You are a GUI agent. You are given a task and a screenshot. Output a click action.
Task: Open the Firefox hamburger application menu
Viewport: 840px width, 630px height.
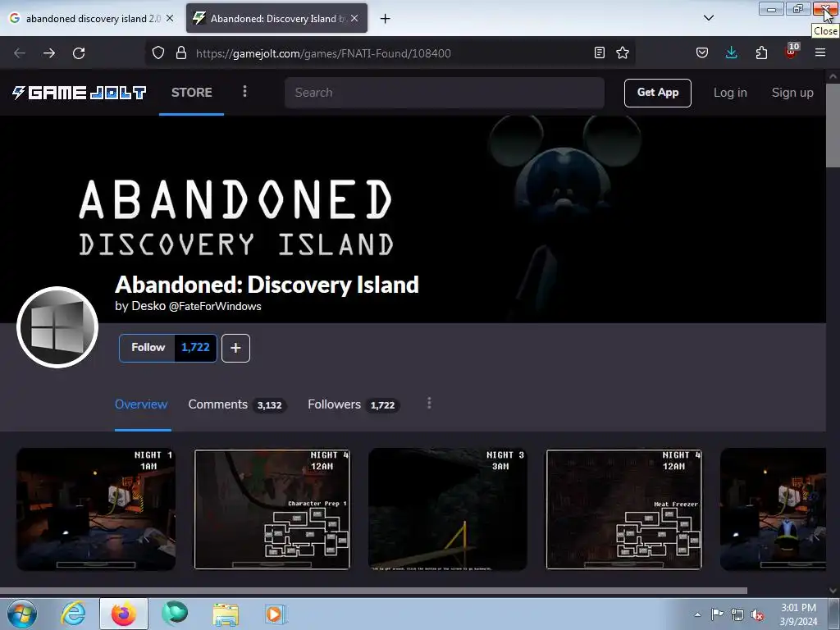coord(820,52)
